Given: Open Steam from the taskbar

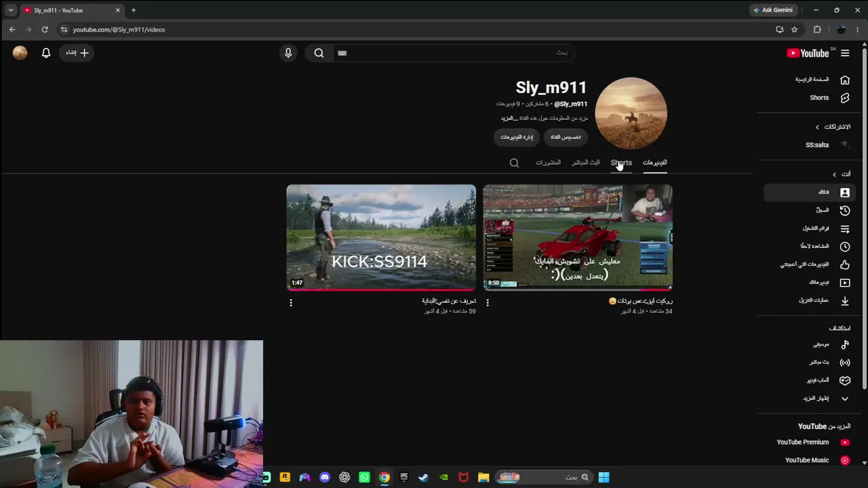Looking at the screenshot, I should (424, 477).
